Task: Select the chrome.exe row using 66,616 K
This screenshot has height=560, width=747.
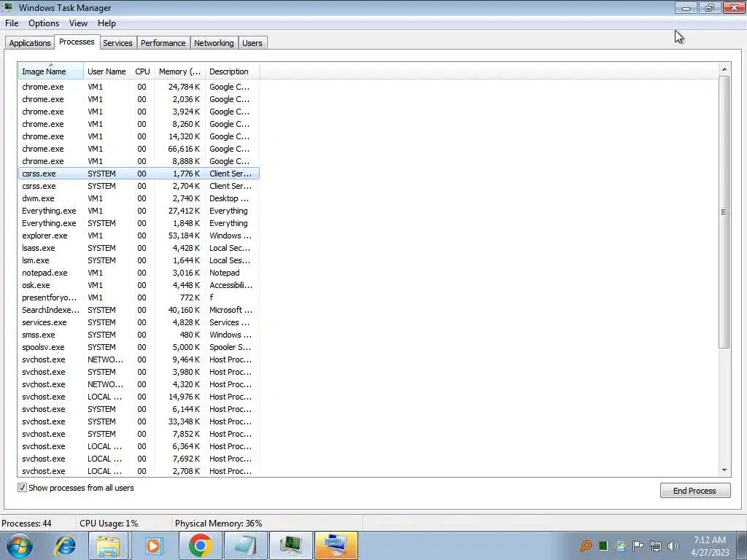Action: [x=139, y=149]
